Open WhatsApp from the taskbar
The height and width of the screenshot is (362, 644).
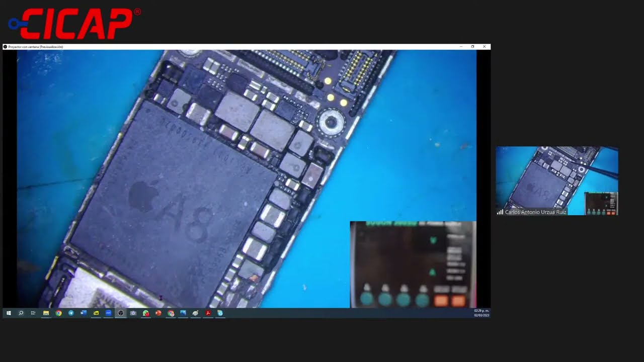coord(146,313)
